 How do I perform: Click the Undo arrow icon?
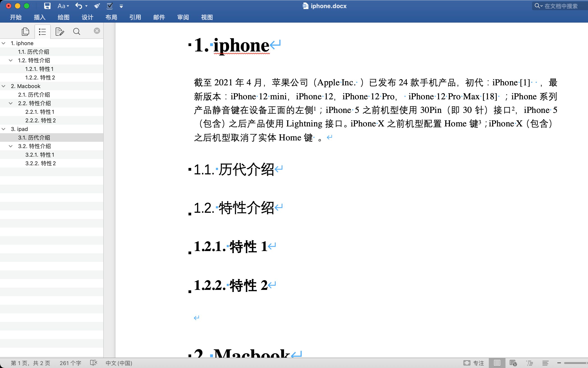click(x=78, y=6)
